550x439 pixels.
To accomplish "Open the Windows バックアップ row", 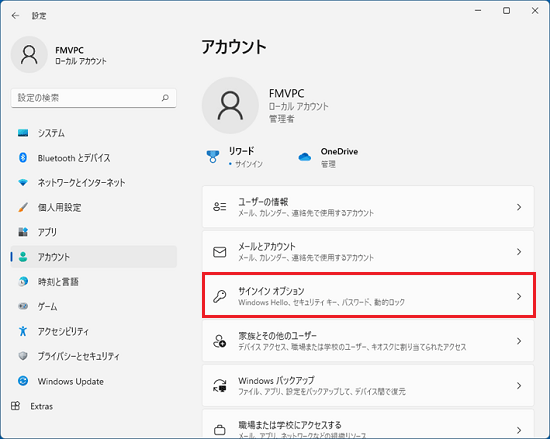I will [x=368, y=386].
